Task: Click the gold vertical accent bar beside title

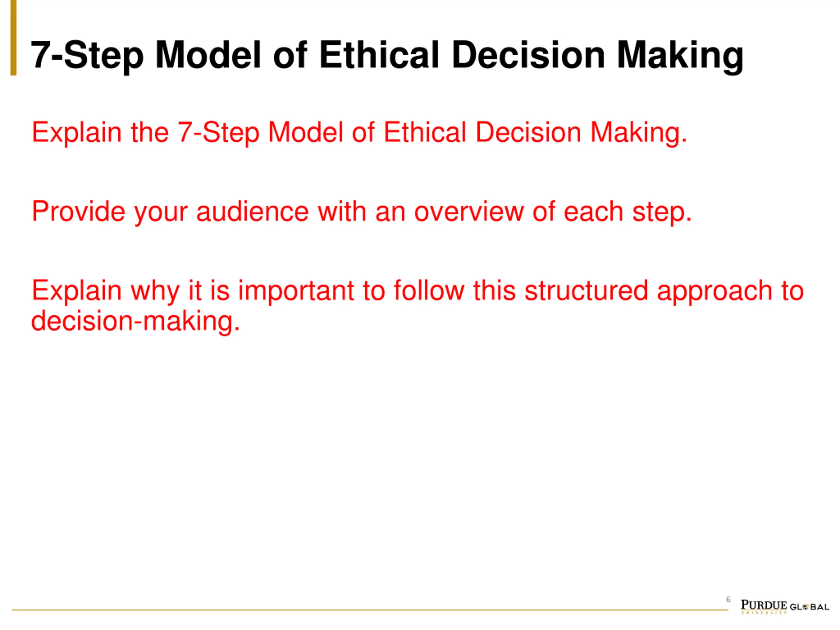Action: (x=13, y=38)
